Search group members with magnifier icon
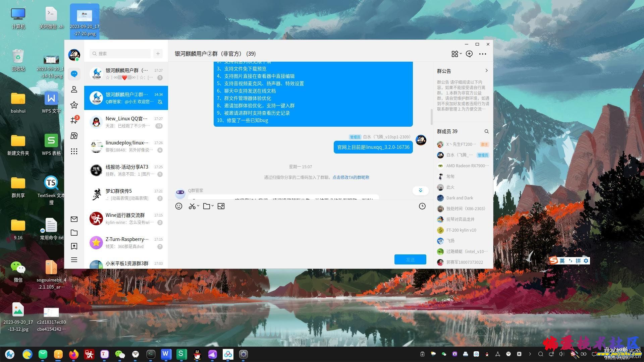 [x=486, y=131]
